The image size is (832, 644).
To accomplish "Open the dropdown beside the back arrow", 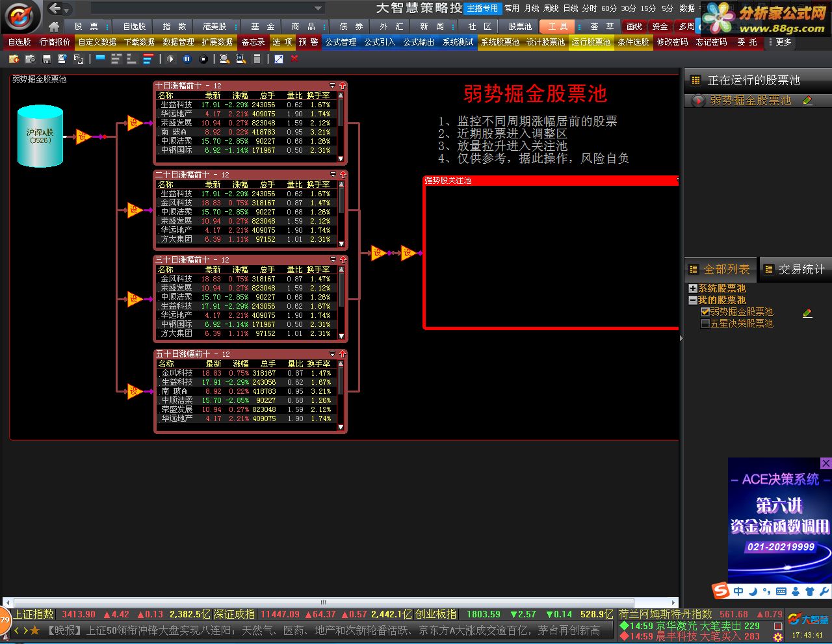I will [67, 10].
